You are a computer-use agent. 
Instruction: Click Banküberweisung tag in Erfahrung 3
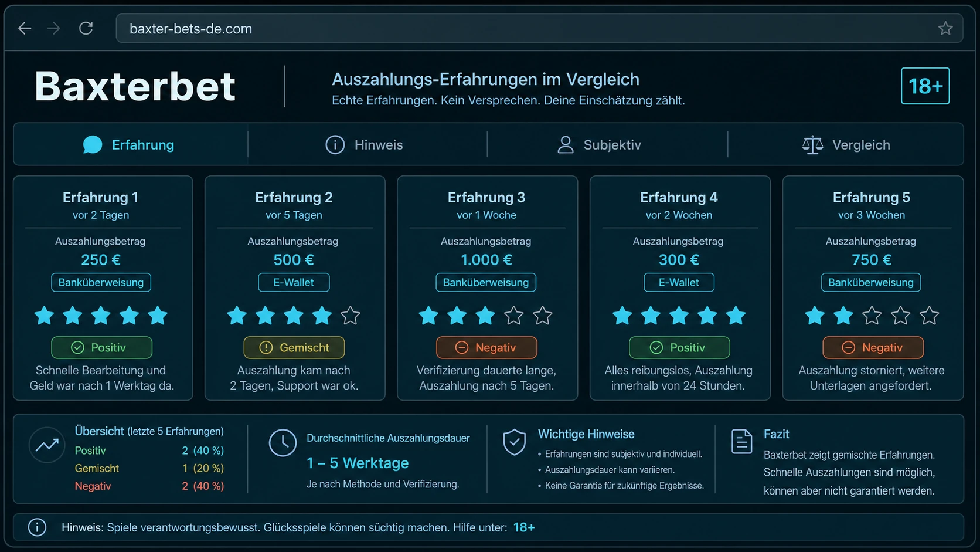click(x=486, y=282)
